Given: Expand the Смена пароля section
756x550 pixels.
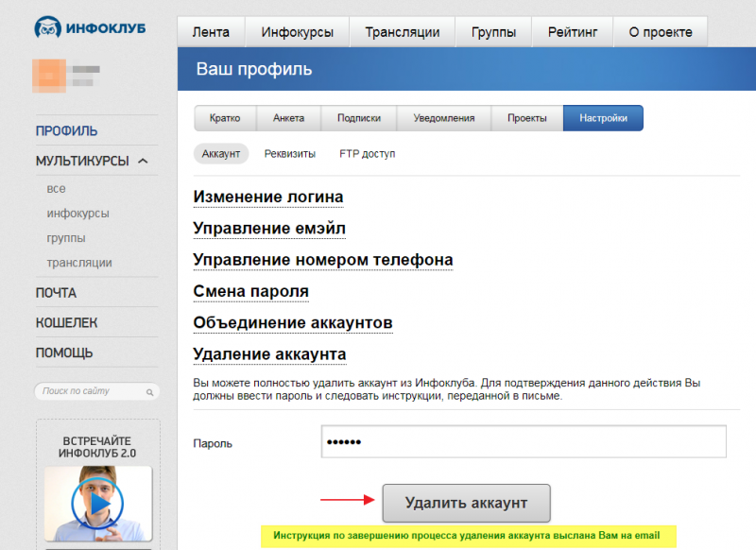Looking at the screenshot, I should tap(250, 291).
